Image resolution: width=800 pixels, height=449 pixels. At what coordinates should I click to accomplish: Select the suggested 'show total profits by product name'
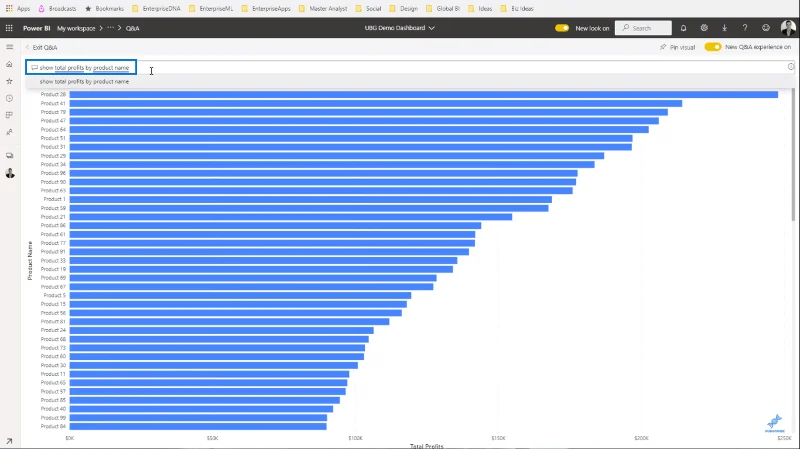point(84,82)
